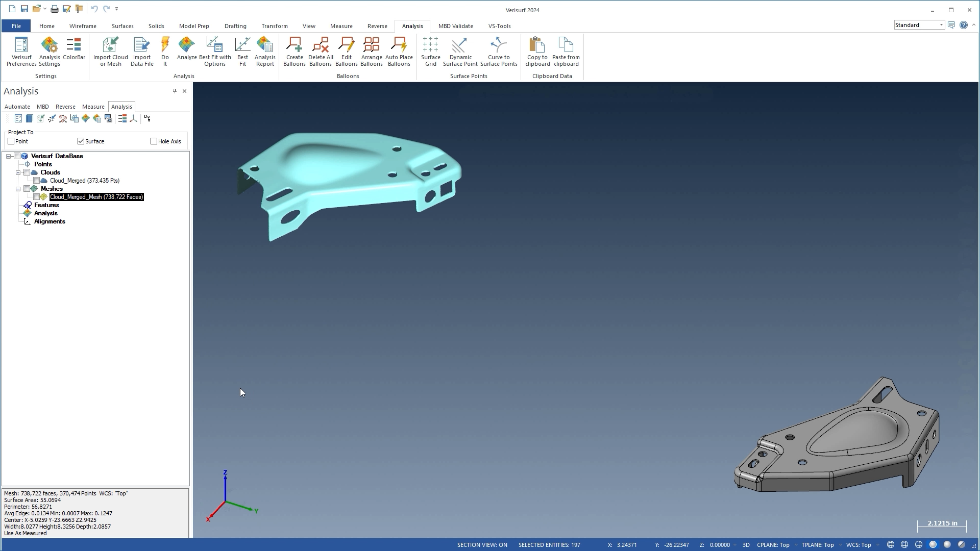
Task: Select Create Balloons
Action: pyautogui.click(x=295, y=52)
